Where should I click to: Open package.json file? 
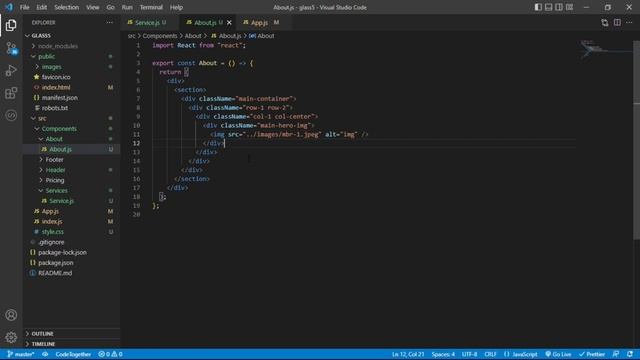[72, 262]
